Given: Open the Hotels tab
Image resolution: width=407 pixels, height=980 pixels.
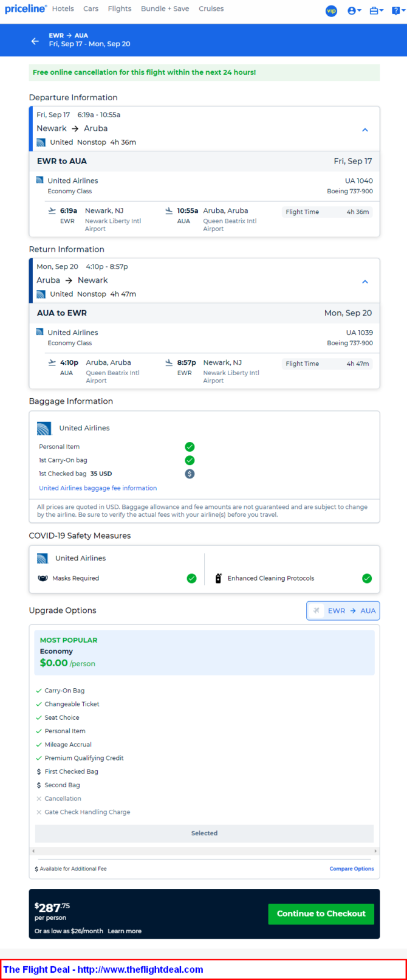Looking at the screenshot, I should (x=63, y=9).
